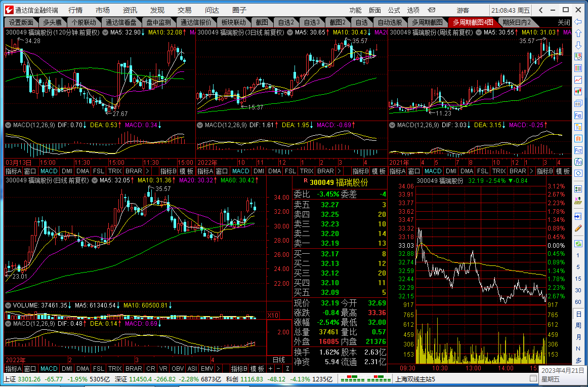Click the 上海双线主站5 server status
Screen dimensions: 588x387
pyautogui.click(x=415, y=379)
